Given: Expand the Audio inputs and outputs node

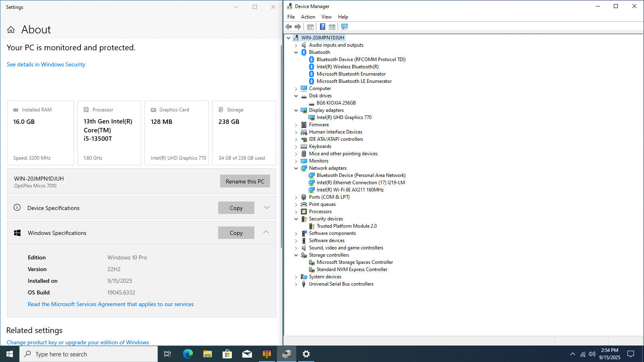Looking at the screenshot, I should [296, 45].
